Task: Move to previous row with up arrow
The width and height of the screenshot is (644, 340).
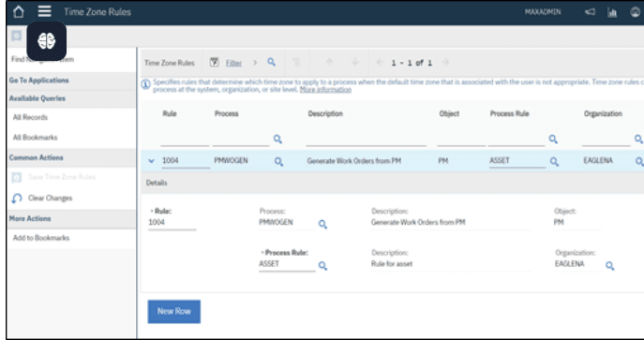Action: coord(329,63)
